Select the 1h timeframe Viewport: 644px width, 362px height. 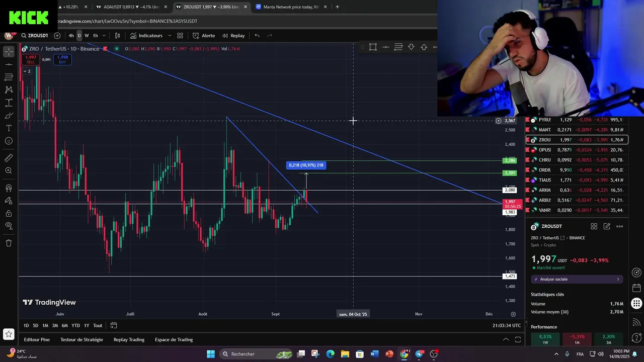click(x=95, y=36)
